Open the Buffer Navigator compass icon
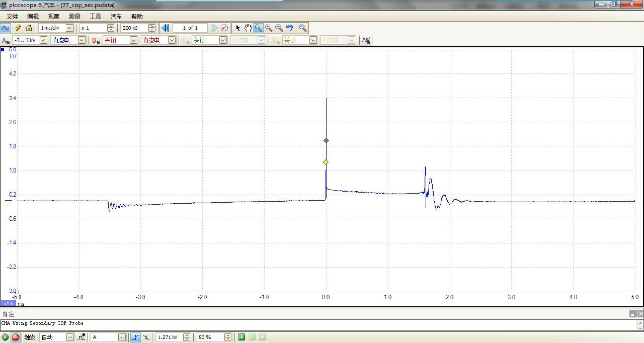Viewport: 644px width, 343px height. point(224,28)
